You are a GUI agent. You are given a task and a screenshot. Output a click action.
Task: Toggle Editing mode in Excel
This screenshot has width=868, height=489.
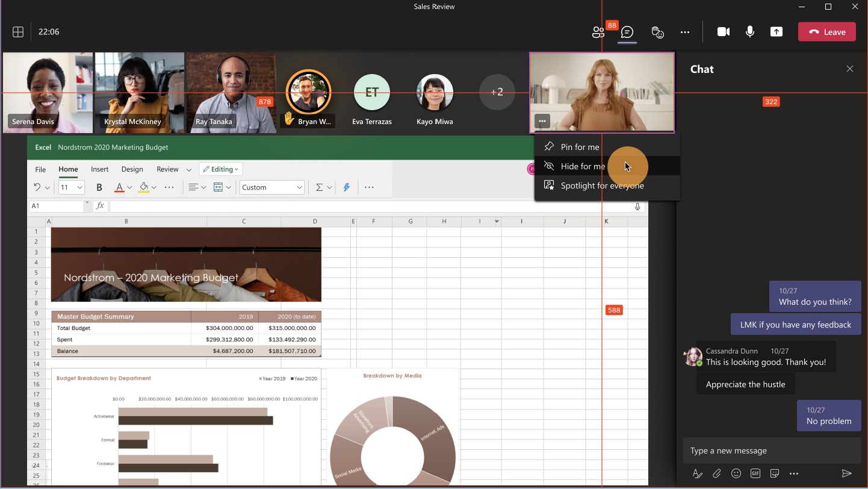(220, 169)
